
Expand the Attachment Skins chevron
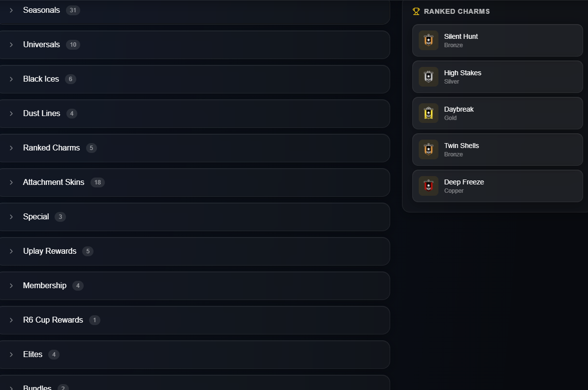point(11,182)
